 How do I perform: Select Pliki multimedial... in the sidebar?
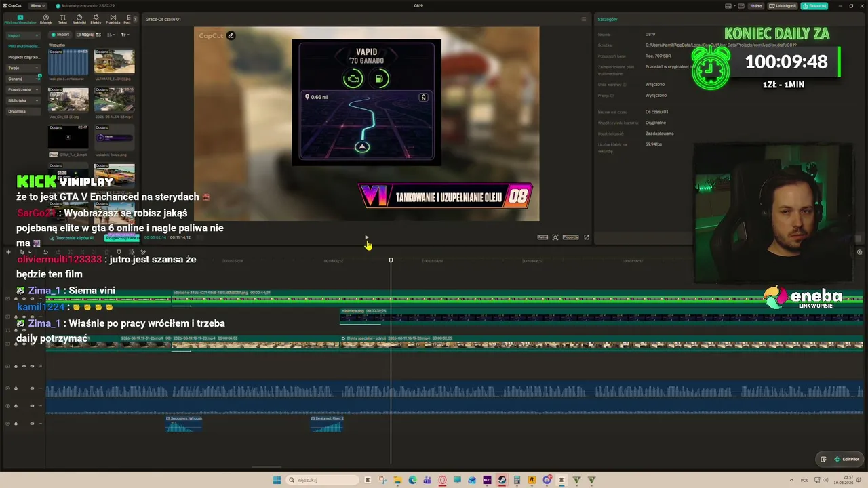(24, 46)
